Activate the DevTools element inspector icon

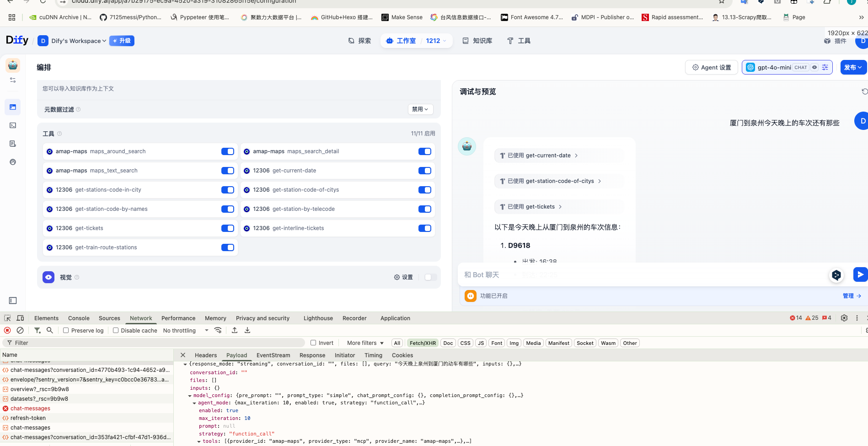(x=7, y=318)
